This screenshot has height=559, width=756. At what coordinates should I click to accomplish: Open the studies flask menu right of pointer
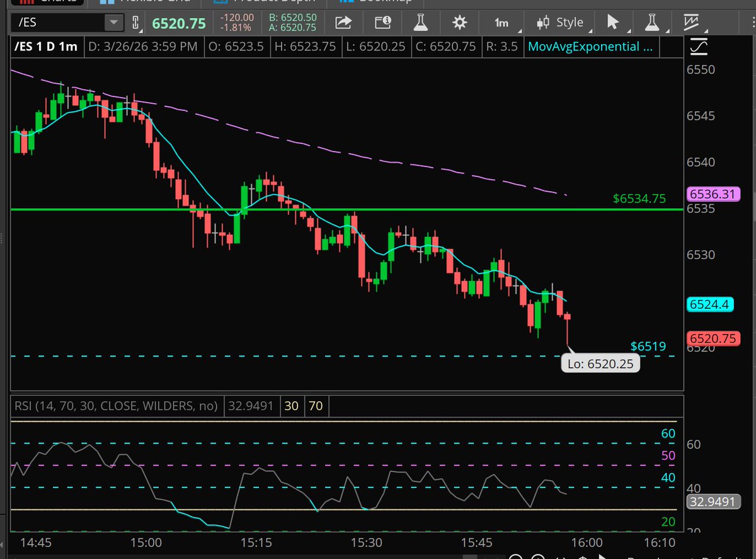coord(652,23)
